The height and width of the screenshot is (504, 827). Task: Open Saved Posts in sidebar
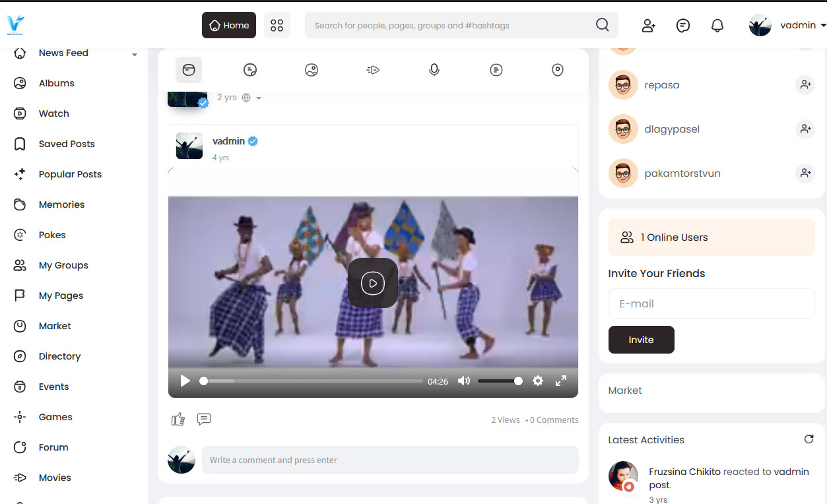pos(67,144)
